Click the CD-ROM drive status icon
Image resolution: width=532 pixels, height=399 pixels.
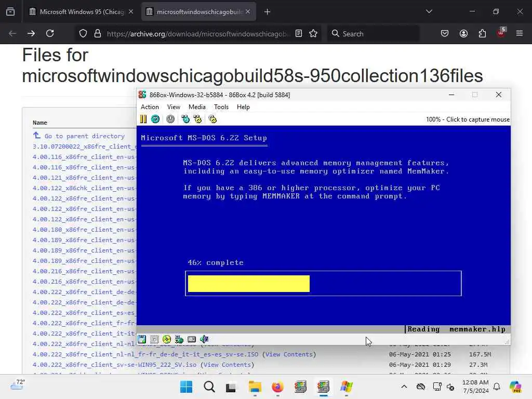point(167,339)
